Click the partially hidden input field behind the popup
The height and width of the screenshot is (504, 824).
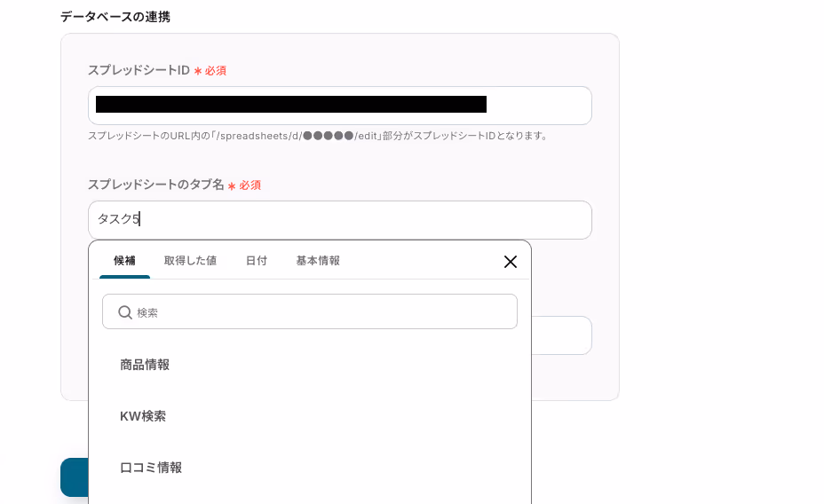561,335
